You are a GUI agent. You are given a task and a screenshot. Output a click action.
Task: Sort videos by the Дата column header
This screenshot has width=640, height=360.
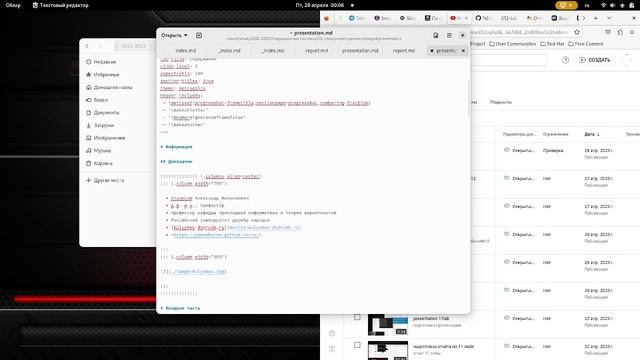(x=592, y=134)
